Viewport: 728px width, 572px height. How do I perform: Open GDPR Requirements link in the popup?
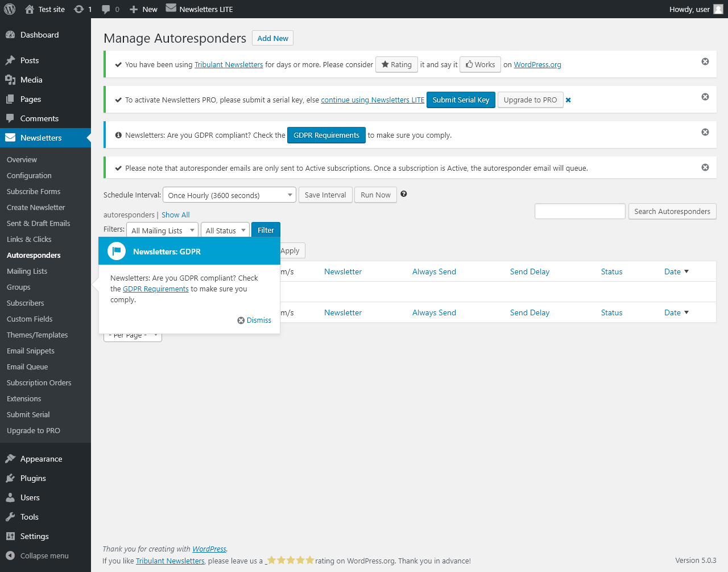pyautogui.click(x=156, y=289)
